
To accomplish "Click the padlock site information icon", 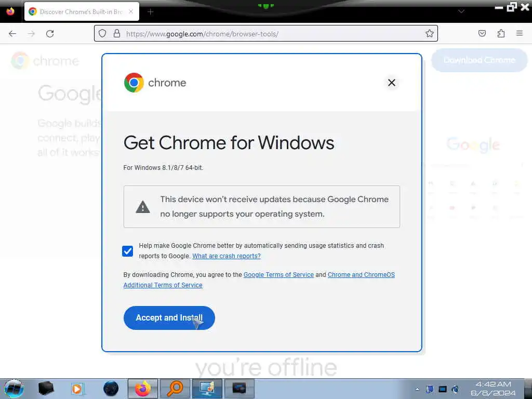I will [x=117, y=34].
